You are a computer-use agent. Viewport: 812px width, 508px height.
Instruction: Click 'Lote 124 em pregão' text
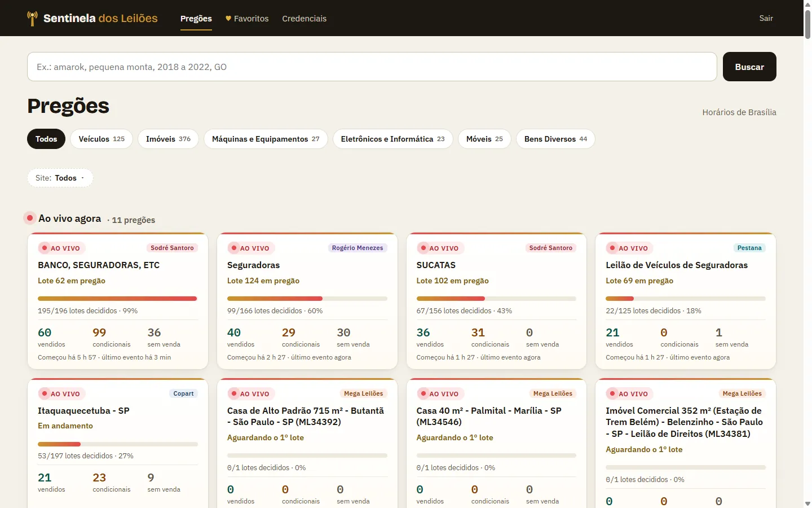[263, 281]
